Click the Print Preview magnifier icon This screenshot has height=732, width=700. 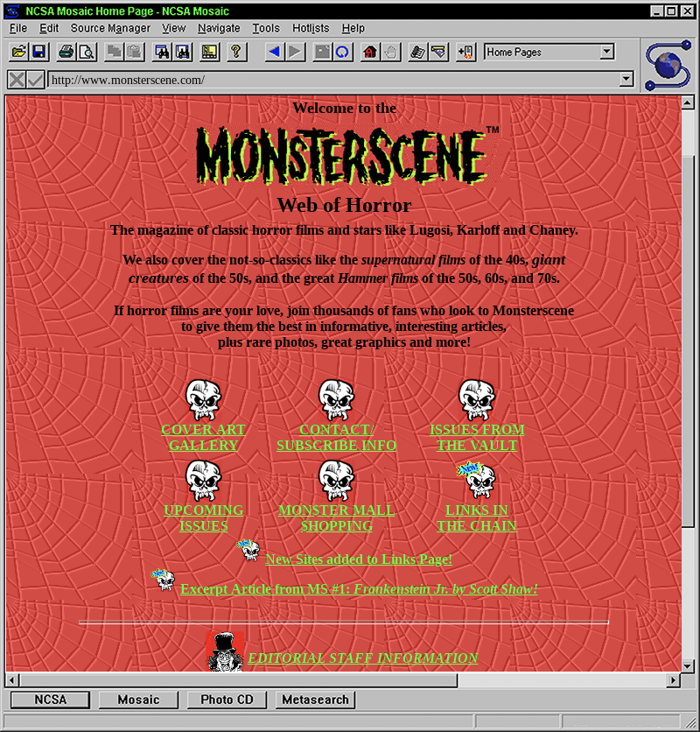87,53
